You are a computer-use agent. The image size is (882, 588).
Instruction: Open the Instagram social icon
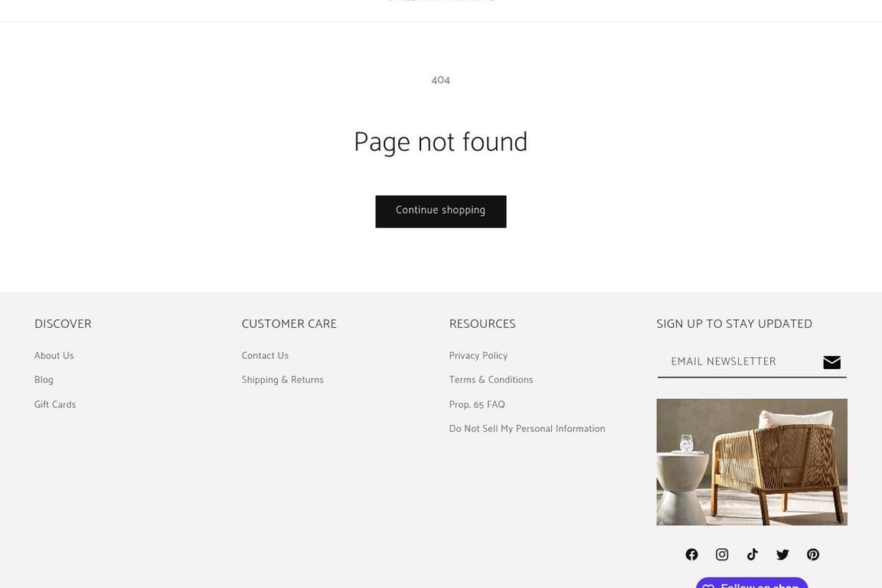722,554
